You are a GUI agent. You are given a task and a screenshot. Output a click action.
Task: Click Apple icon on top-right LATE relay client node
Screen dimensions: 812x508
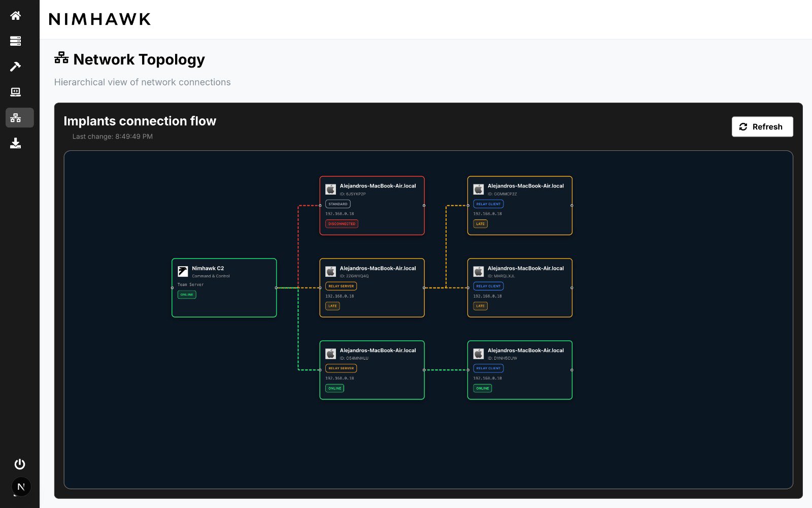pyautogui.click(x=479, y=189)
